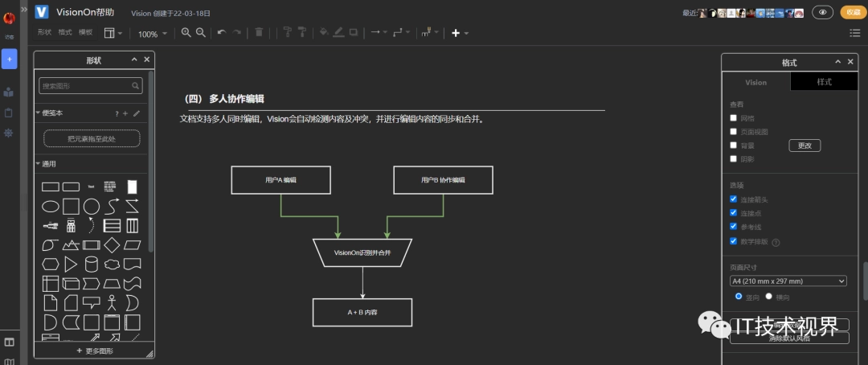Click the fill color bucket icon
The image size is (868, 365).
(324, 33)
